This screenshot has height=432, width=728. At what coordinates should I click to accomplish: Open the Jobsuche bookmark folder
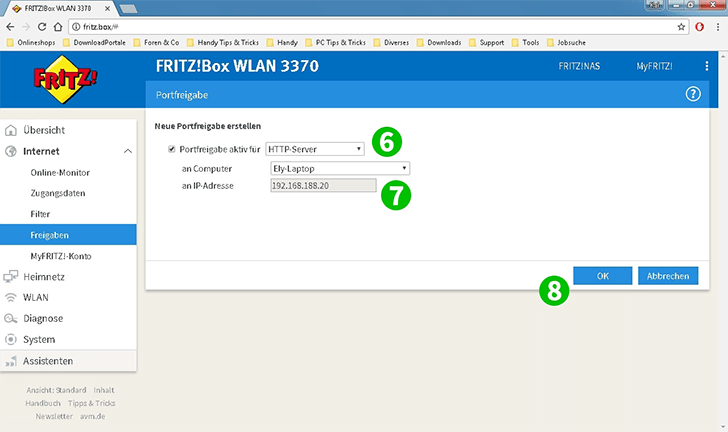[566, 43]
